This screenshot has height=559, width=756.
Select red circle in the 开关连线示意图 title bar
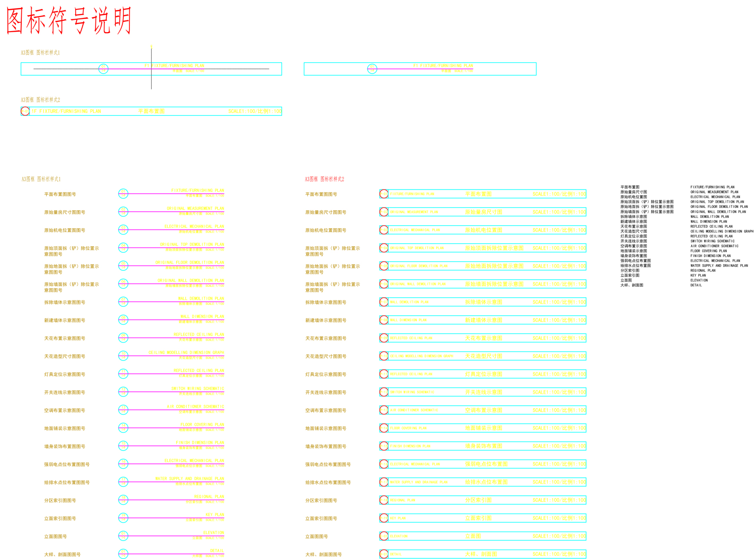[x=384, y=392]
